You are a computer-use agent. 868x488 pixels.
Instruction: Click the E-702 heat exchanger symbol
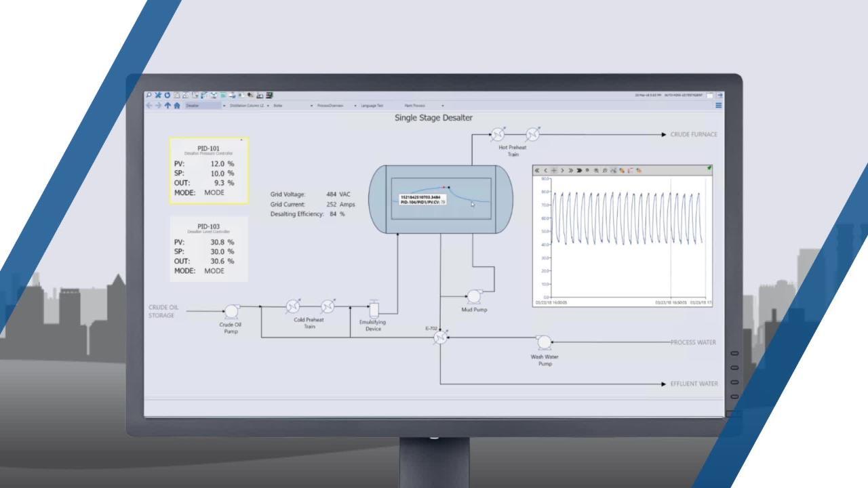click(441, 337)
